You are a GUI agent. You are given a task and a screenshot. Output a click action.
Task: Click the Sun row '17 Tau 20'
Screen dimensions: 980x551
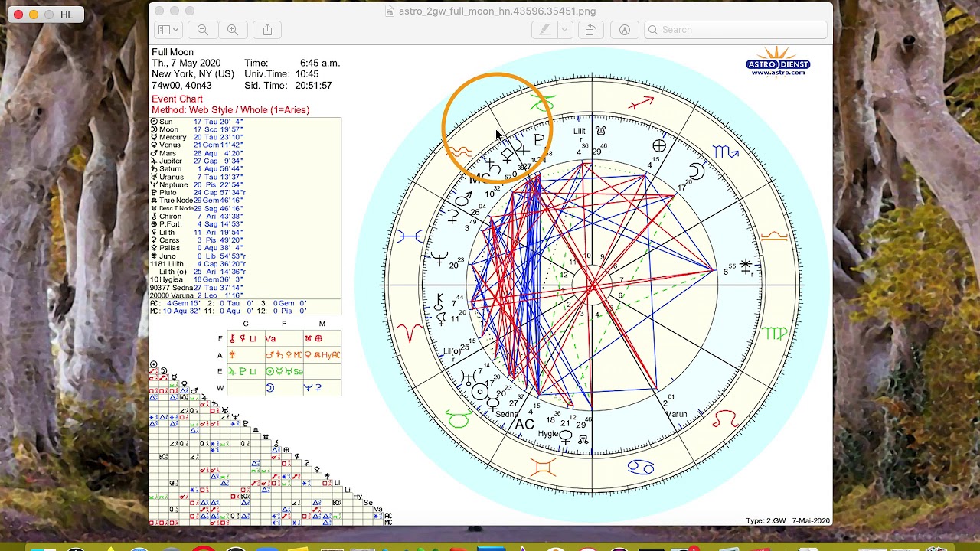tap(197, 122)
